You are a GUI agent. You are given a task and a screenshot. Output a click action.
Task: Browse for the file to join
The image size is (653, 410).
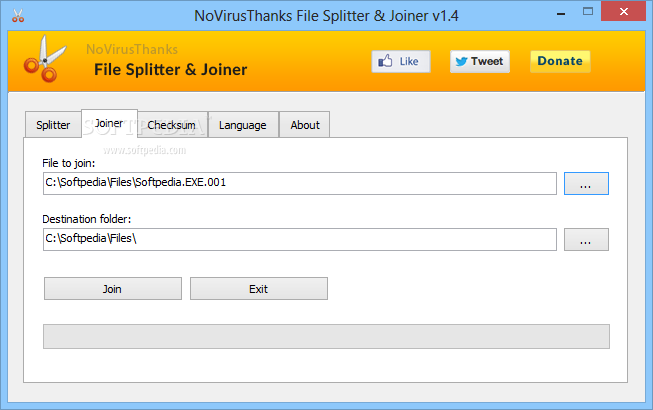(x=586, y=184)
